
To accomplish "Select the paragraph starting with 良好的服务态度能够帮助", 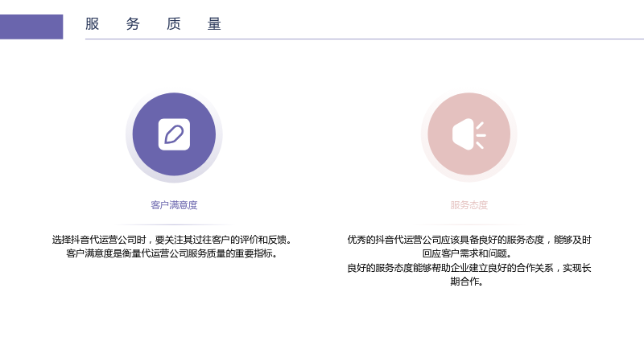I will tap(469, 274).
